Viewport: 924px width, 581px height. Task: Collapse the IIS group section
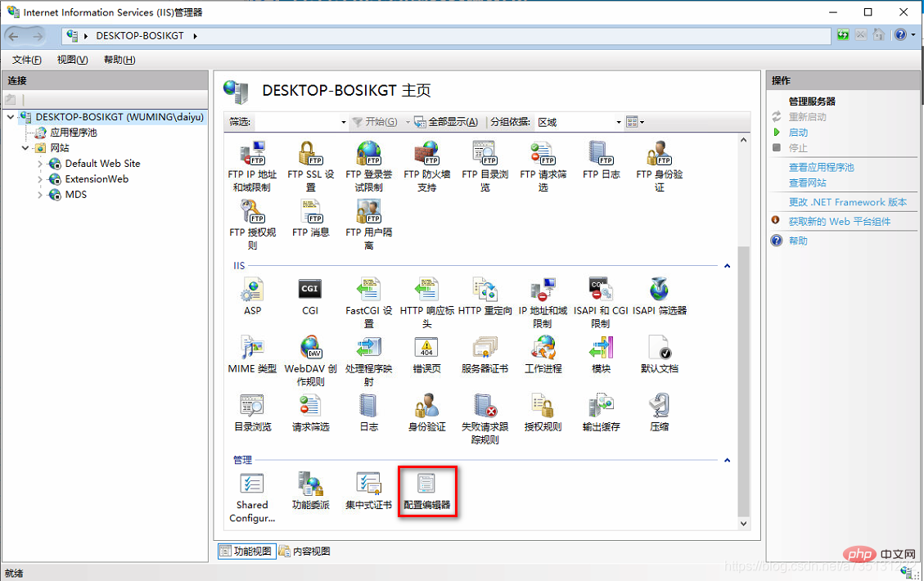click(728, 266)
